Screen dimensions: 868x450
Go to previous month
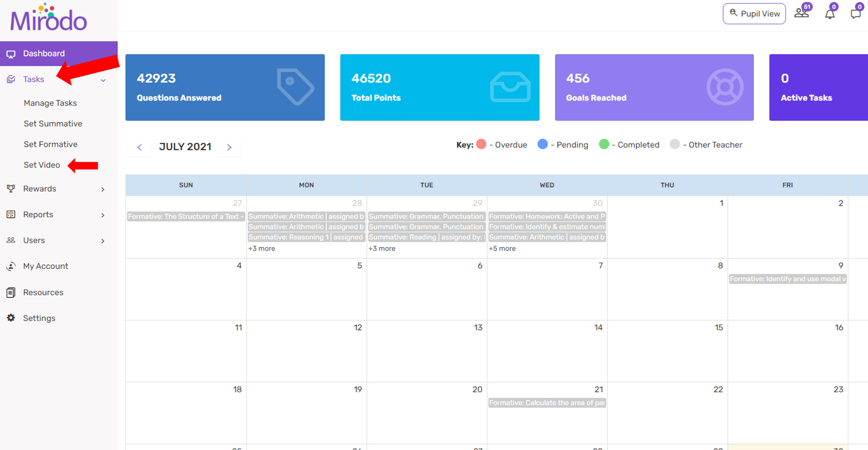[x=139, y=147]
